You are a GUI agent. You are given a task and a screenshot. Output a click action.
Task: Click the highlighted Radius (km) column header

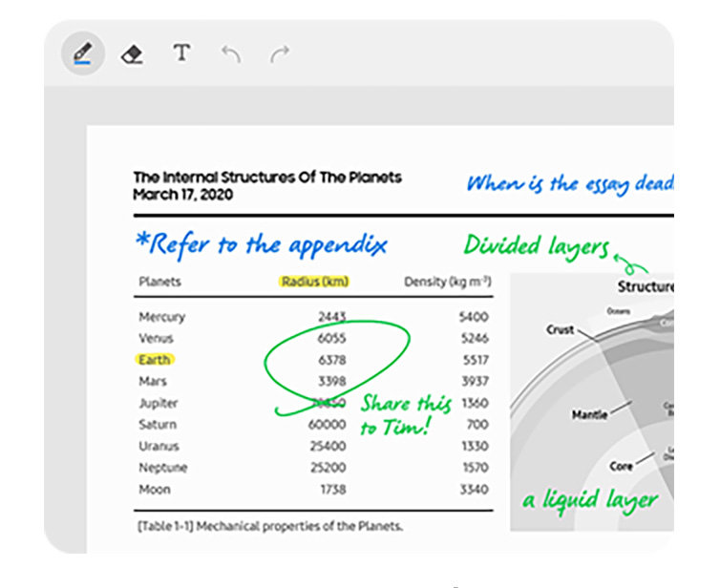click(x=315, y=282)
